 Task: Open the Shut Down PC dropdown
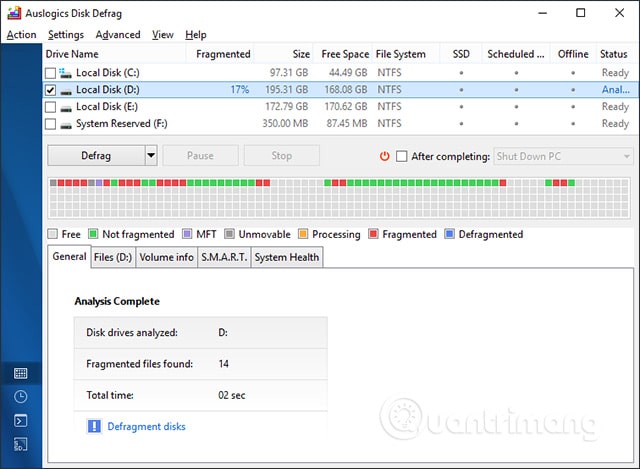(563, 156)
